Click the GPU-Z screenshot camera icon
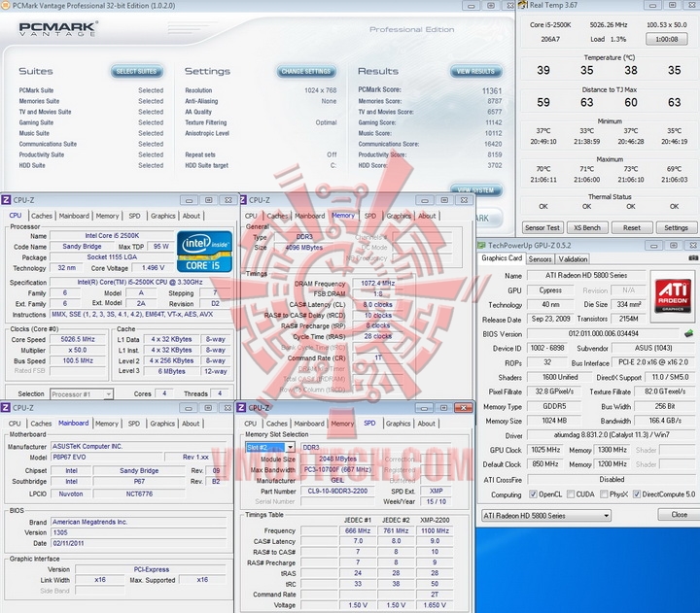Screen dimensions: 700x613 coord(693,257)
